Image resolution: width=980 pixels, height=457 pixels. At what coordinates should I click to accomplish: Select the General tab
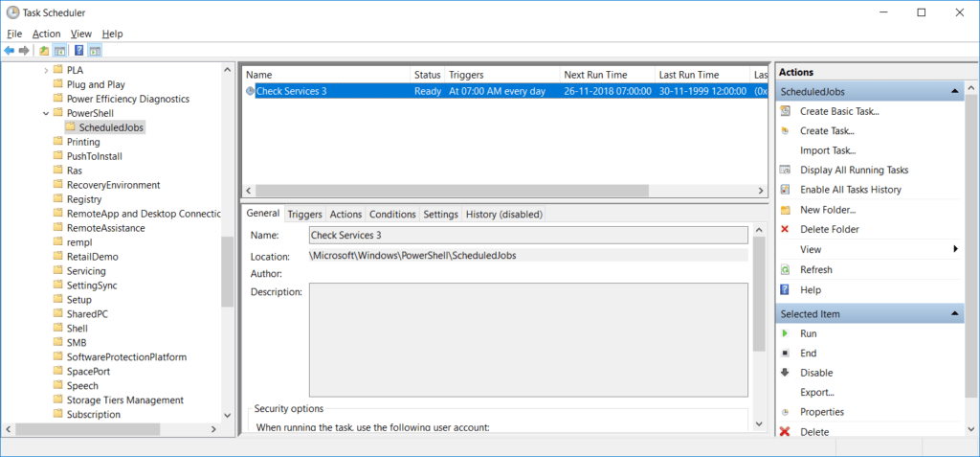[262, 213]
